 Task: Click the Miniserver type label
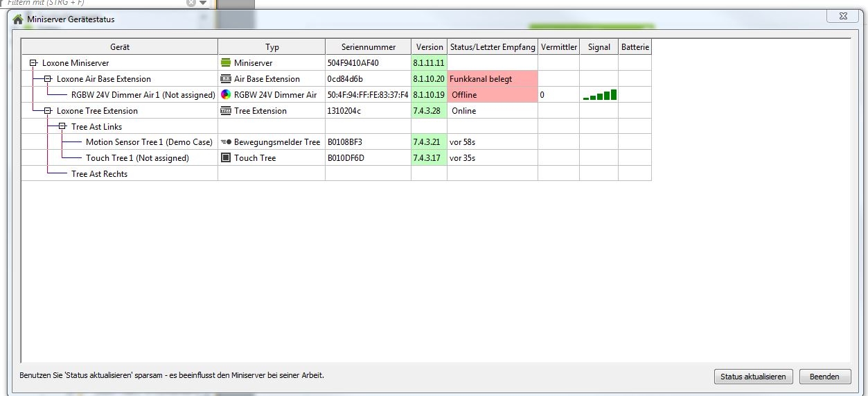(254, 63)
